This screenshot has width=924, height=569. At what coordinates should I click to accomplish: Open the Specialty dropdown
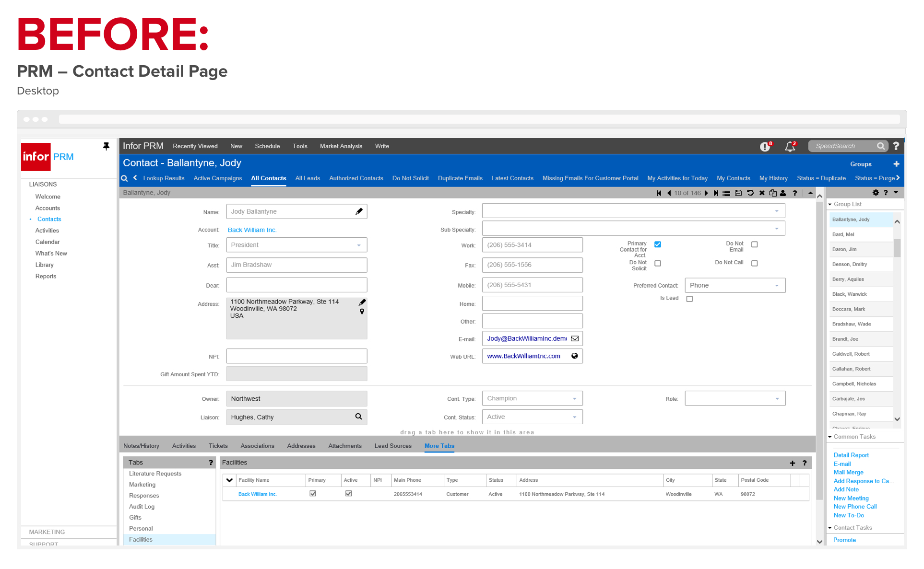633,211
